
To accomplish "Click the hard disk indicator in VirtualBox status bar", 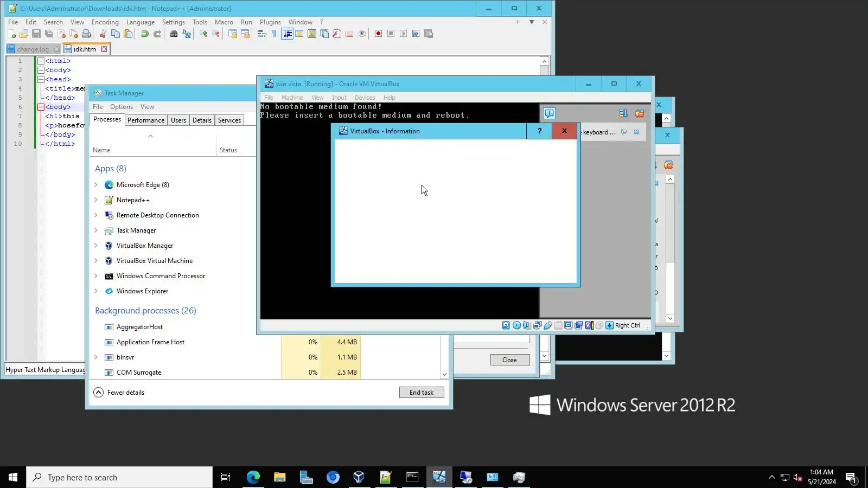I will coord(506,325).
